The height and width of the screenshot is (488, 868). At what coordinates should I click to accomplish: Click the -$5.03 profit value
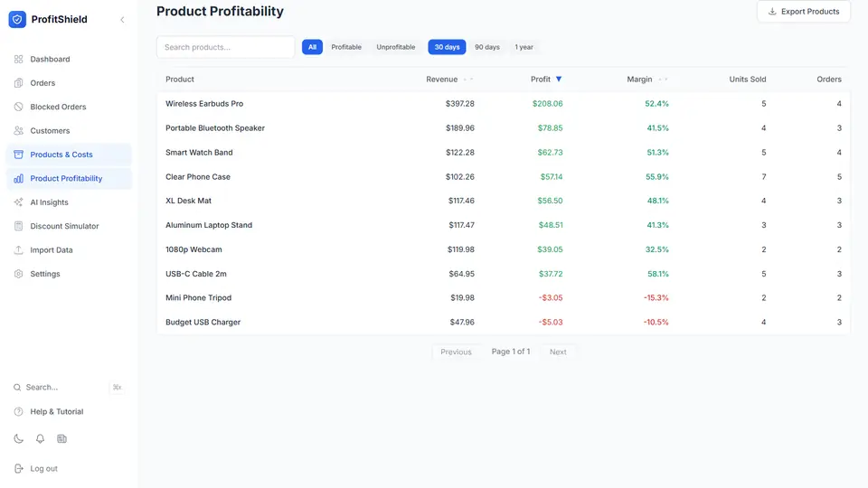(551, 322)
